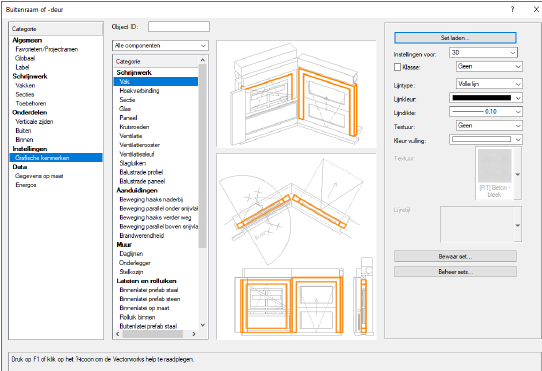Click the help question mark icon

[x=512, y=9]
